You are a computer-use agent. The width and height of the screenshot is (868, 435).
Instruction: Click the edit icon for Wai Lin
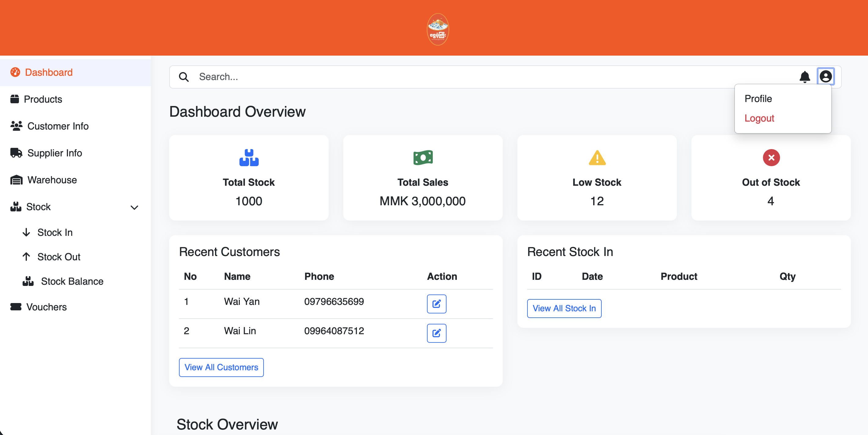[436, 333]
